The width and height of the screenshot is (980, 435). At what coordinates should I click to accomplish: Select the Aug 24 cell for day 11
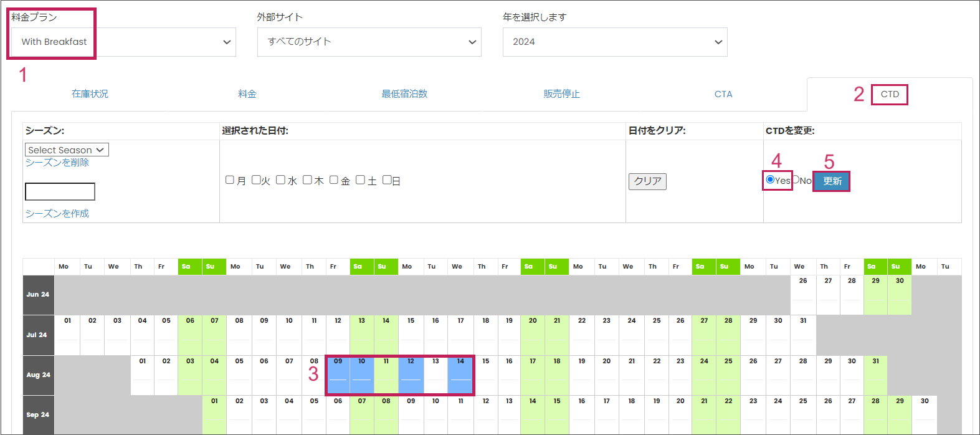point(386,375)
